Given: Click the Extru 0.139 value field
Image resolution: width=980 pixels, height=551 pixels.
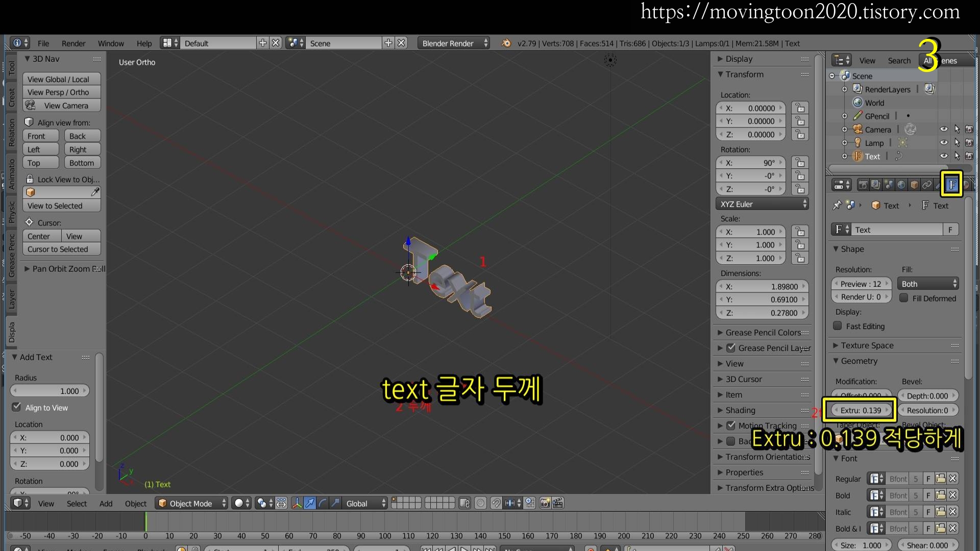Looking at the screenshot, I should (861, 410).
